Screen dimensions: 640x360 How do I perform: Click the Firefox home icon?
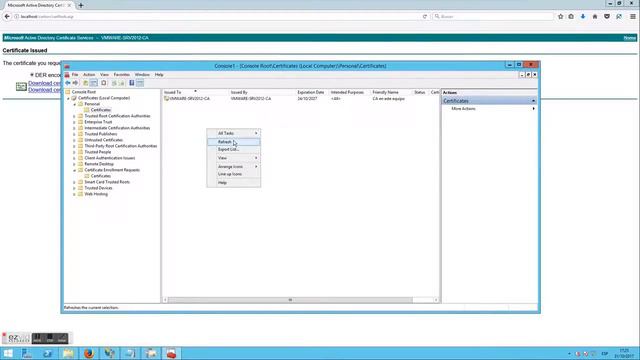tap(595, 16)
